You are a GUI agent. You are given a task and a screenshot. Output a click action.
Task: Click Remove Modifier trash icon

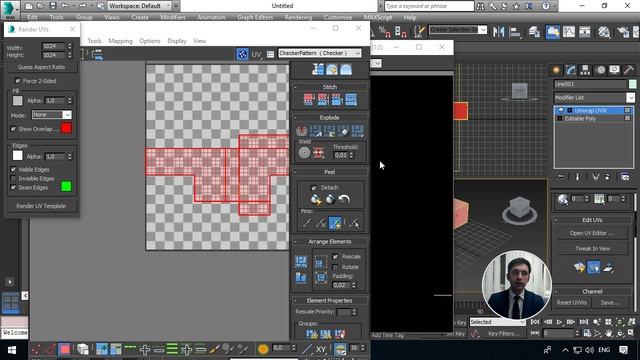[607, 177]
